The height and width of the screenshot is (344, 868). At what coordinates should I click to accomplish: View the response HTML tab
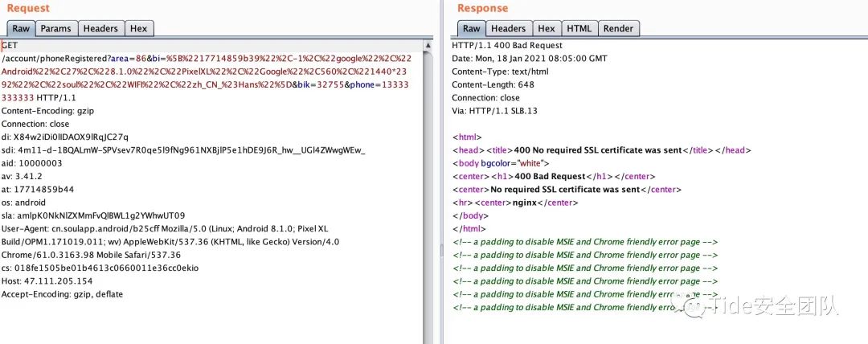579,28
